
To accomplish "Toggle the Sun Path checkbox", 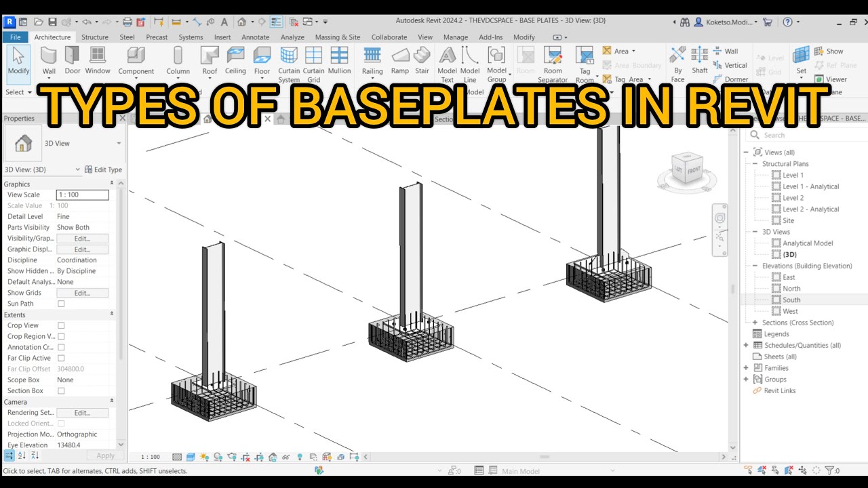I will [61, 304].
